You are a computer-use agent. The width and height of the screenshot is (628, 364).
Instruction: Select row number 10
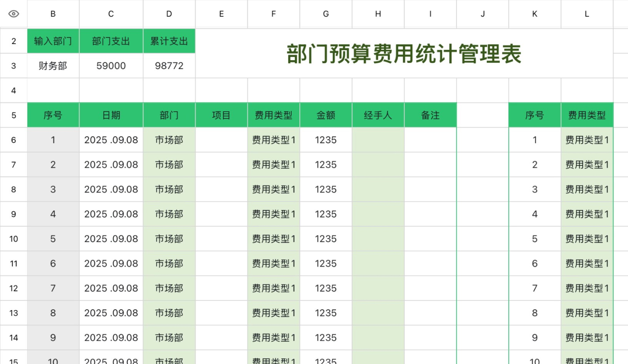[13, 239]
